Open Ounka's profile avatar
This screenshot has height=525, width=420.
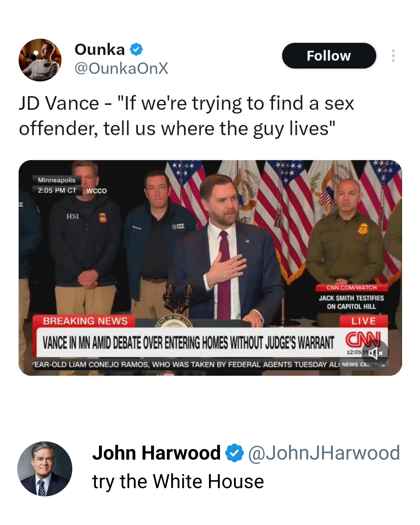coord(40,60)
